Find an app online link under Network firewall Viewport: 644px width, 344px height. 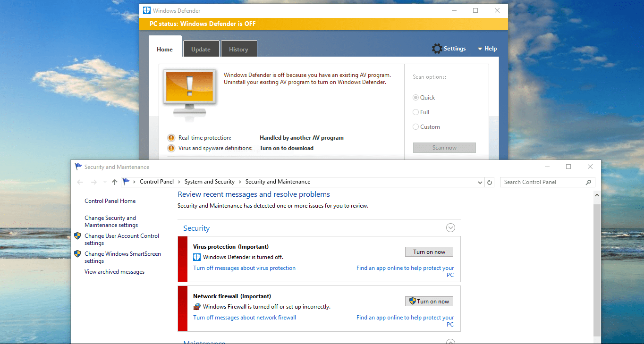[x=405, y=321]
